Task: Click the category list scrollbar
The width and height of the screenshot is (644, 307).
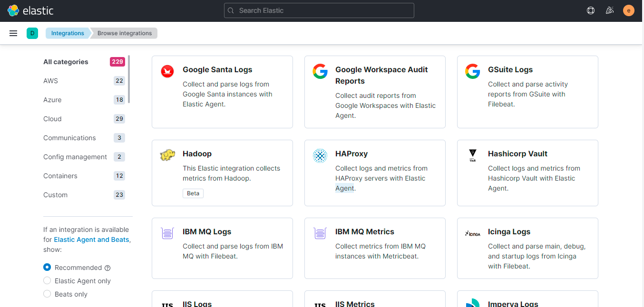Action: click(x=129, y=79)
